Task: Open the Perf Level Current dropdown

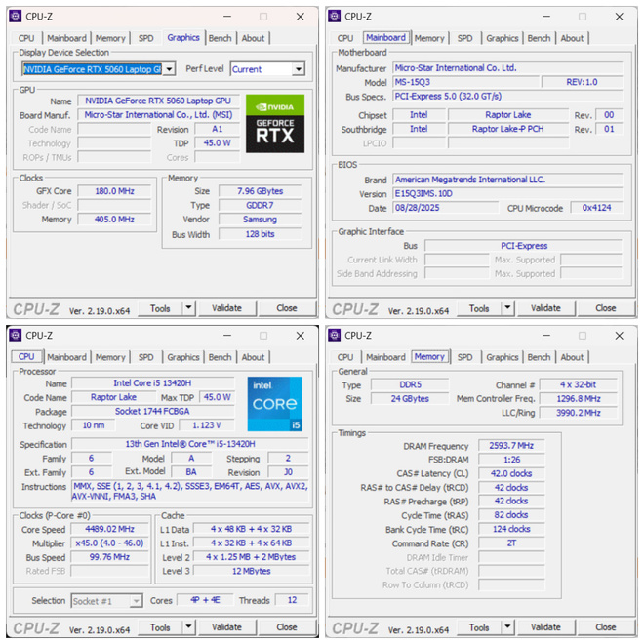Action: (299, 69)
